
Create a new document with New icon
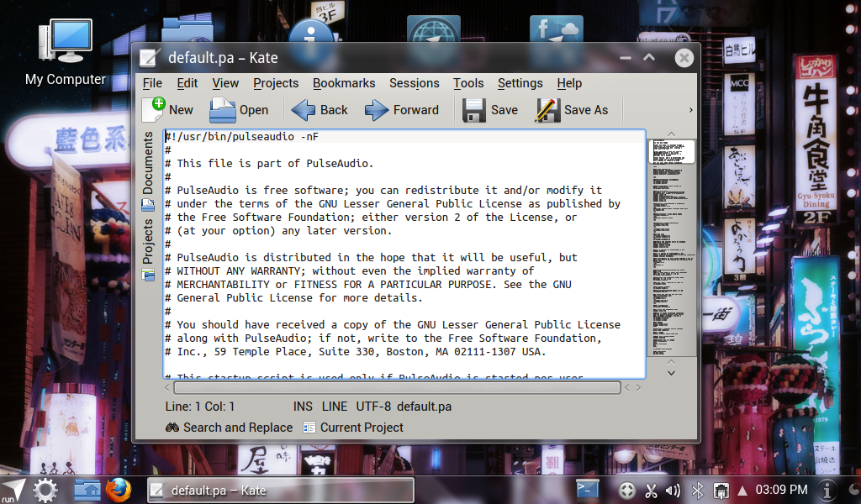[167, 110]
